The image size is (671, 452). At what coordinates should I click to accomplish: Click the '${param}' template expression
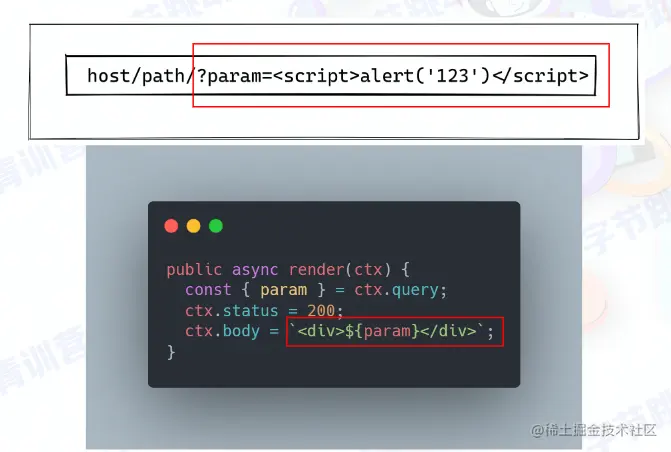pyautogui.click(x=382, y=331)
